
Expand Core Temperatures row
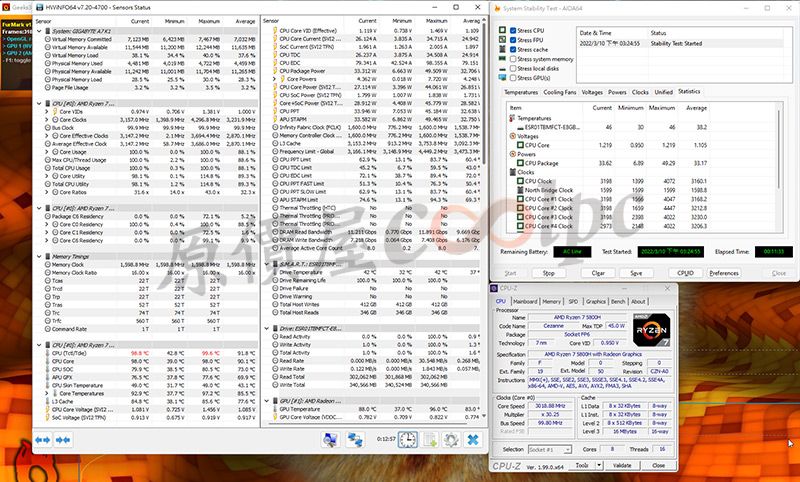[47, 393]
